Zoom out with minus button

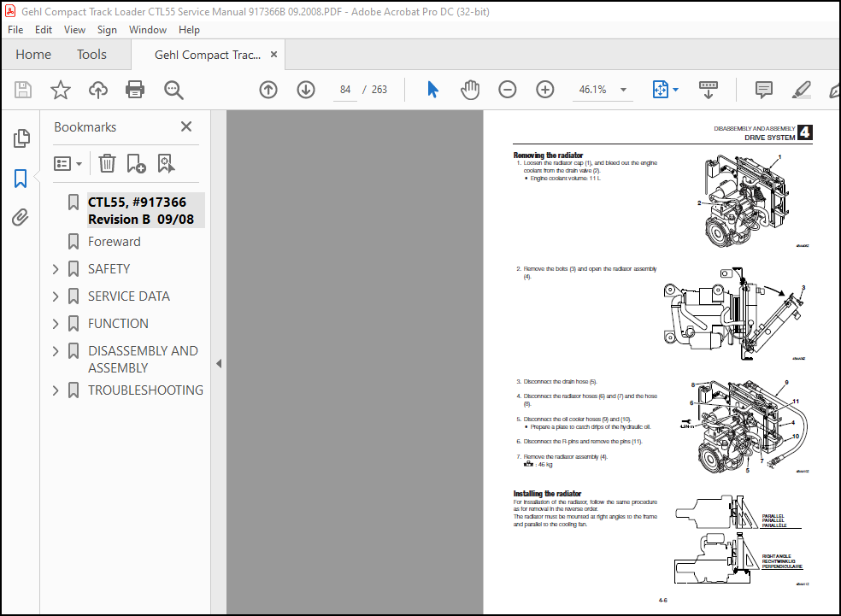click(x=508, y=90)
